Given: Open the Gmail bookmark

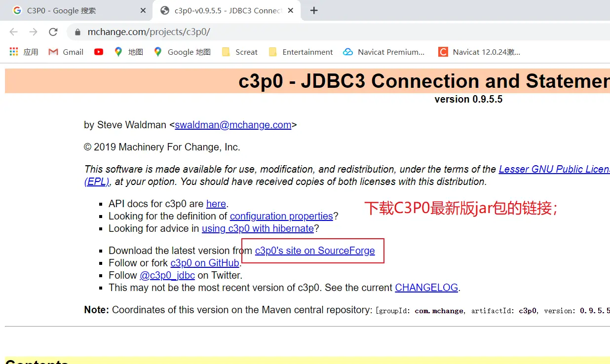Looking at the screenshot, I should [66, 52].
